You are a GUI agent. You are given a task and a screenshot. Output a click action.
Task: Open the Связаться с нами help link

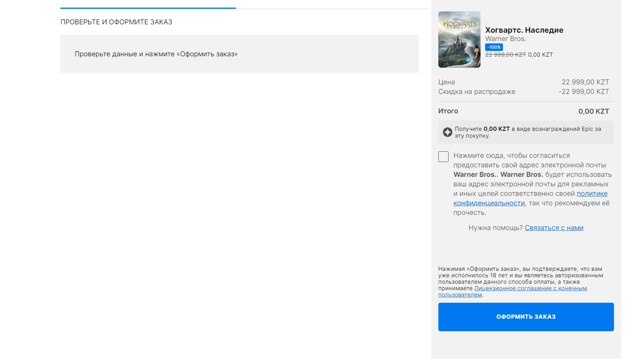click(554, 228)
